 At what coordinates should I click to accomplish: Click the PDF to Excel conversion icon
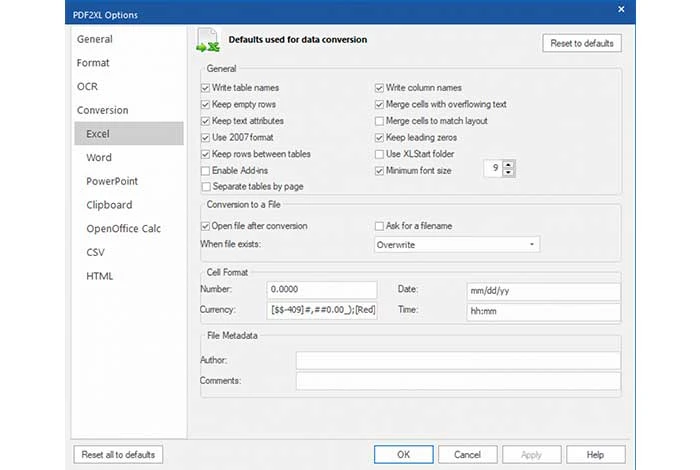point(208,40)
